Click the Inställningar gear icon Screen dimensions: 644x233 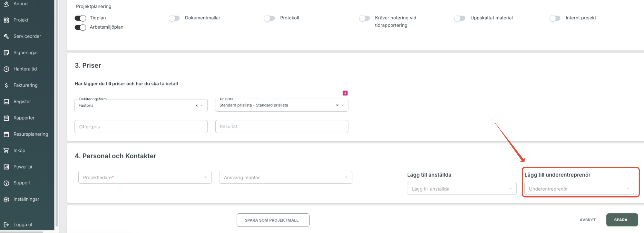[6, 199]
